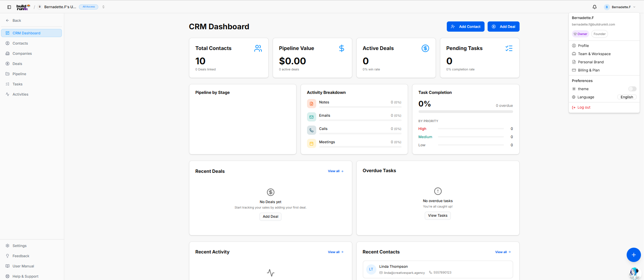This screenshot has width=644, height=280.
Task: Click the LT avatar of Linda Thompson
Action: click(371, 269)
